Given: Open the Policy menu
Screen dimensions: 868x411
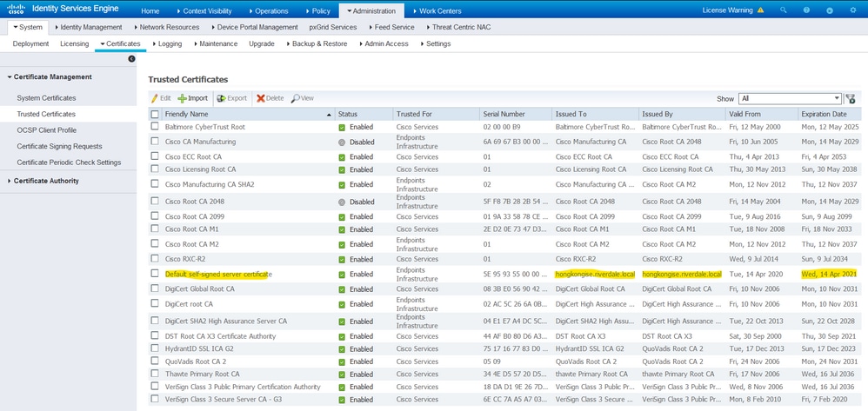Looking at the screenshot, I should coord(317,10).
